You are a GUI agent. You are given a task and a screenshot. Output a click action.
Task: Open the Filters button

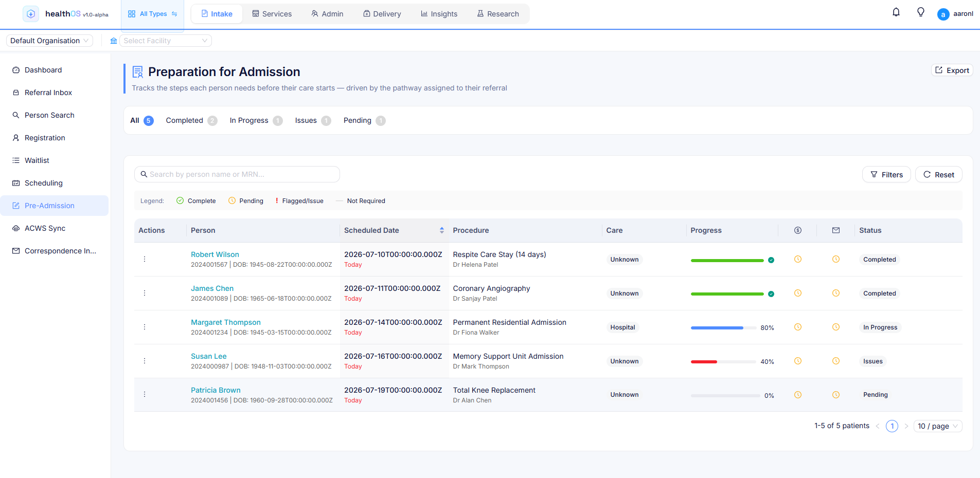click(886, 175)
